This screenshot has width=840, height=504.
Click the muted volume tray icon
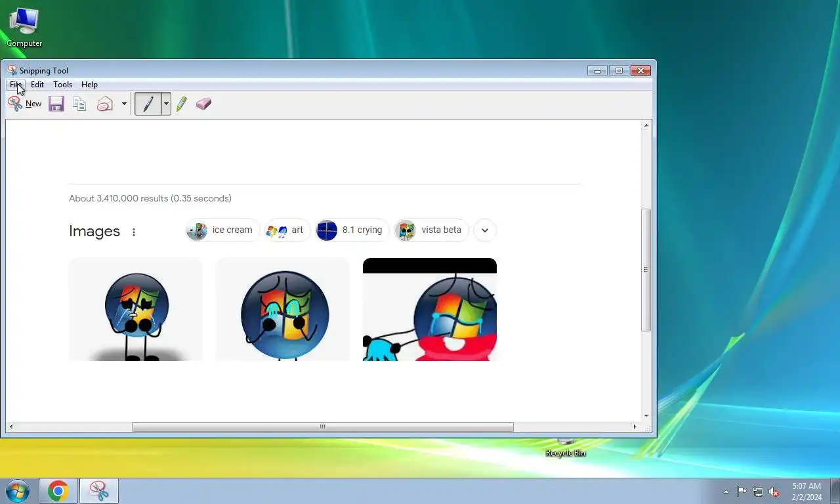coord(774,492)
